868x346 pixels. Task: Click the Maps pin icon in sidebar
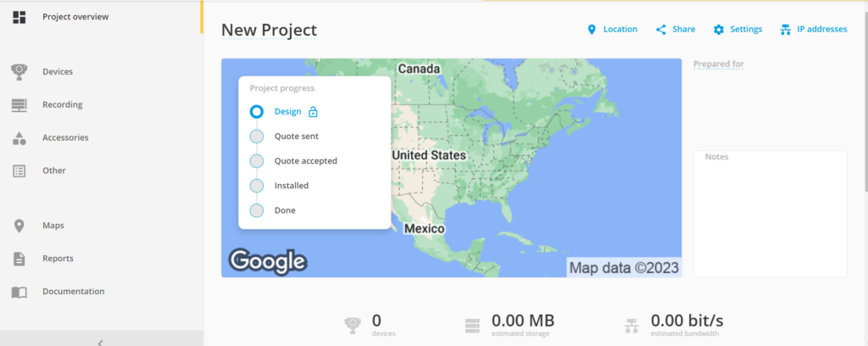tap(19, 226)
